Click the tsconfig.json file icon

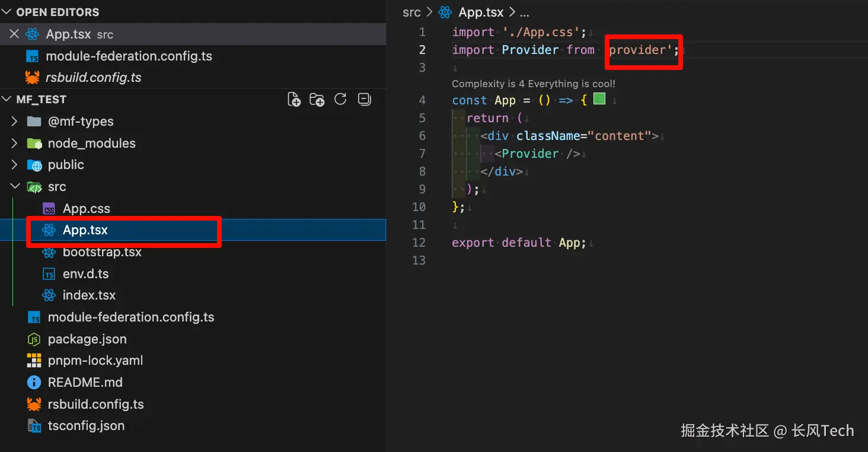[x=34, y=426]
